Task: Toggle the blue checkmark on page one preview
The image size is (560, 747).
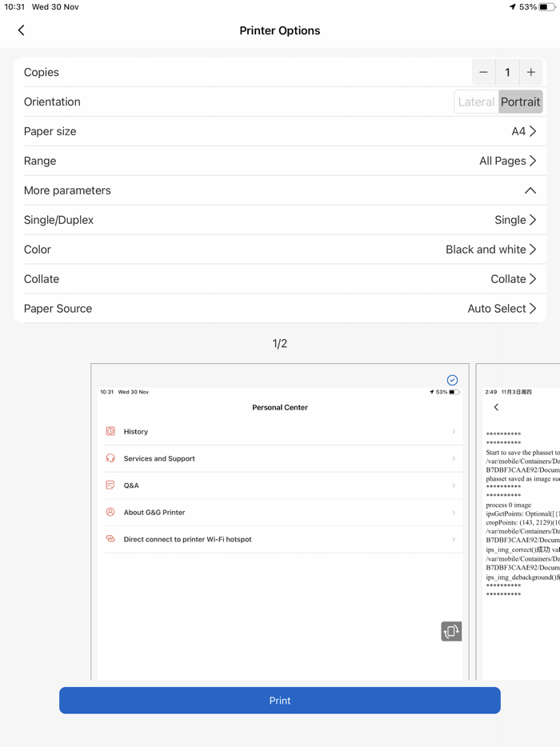Action: click(x=452, y=380)
